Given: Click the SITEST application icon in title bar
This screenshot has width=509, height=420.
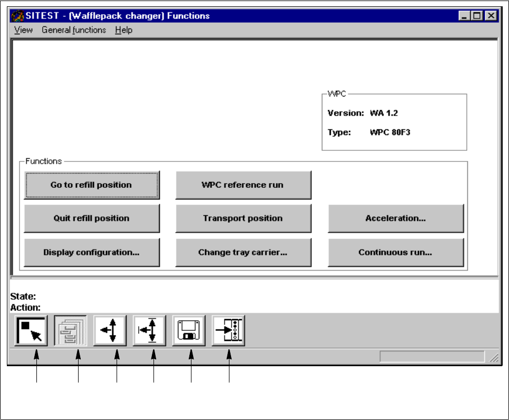Looking at the screenshot, I should 17,16.
